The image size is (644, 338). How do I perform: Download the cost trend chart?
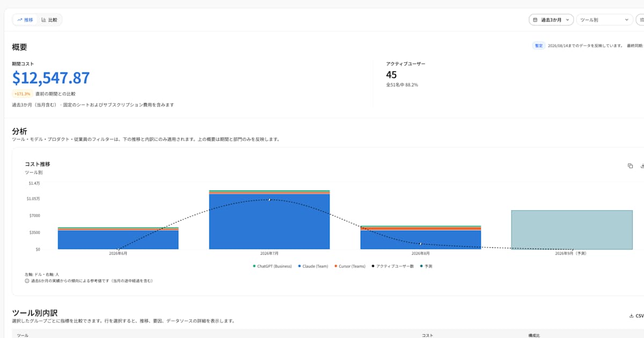click(642, 166)
